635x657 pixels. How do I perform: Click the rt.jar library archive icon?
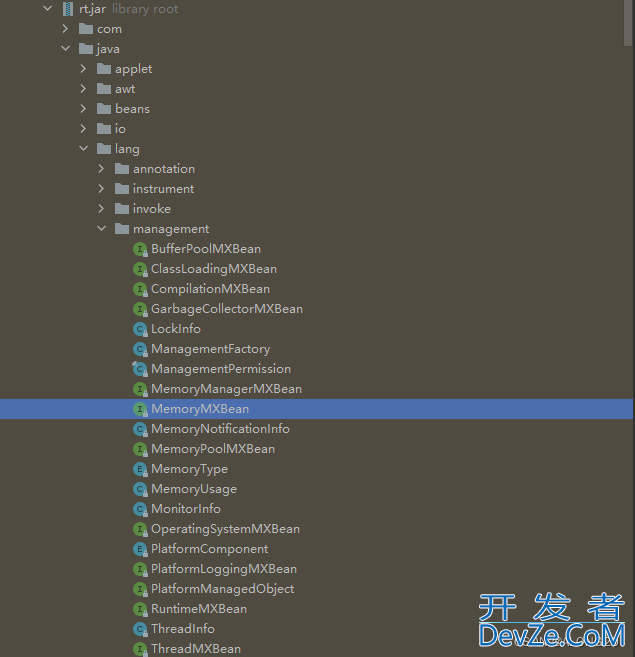[x=68, y=9]
